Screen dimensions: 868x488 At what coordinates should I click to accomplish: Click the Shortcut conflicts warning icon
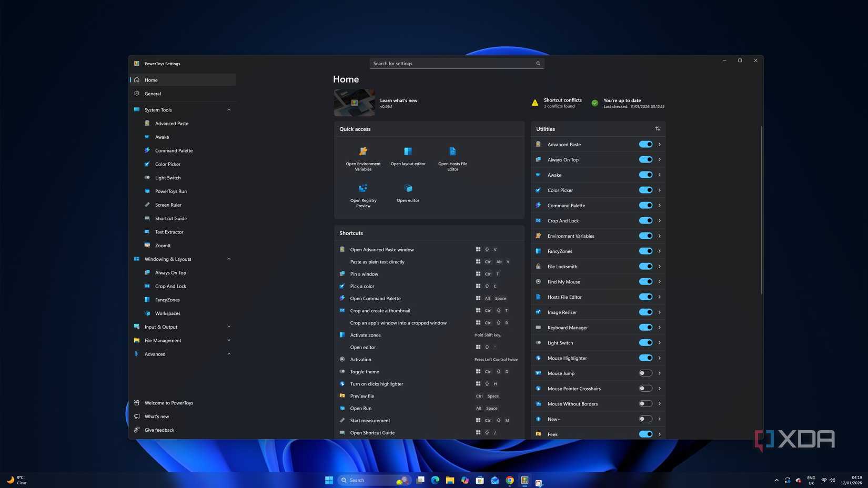click(x=535, y=103)
